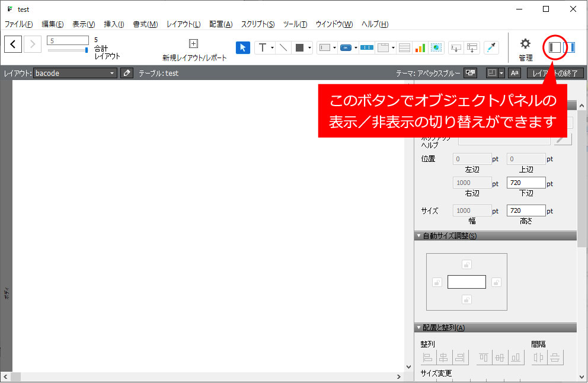588x383 pixels.
Task: Open Manage via the gear icon
Action: (525, 44)
